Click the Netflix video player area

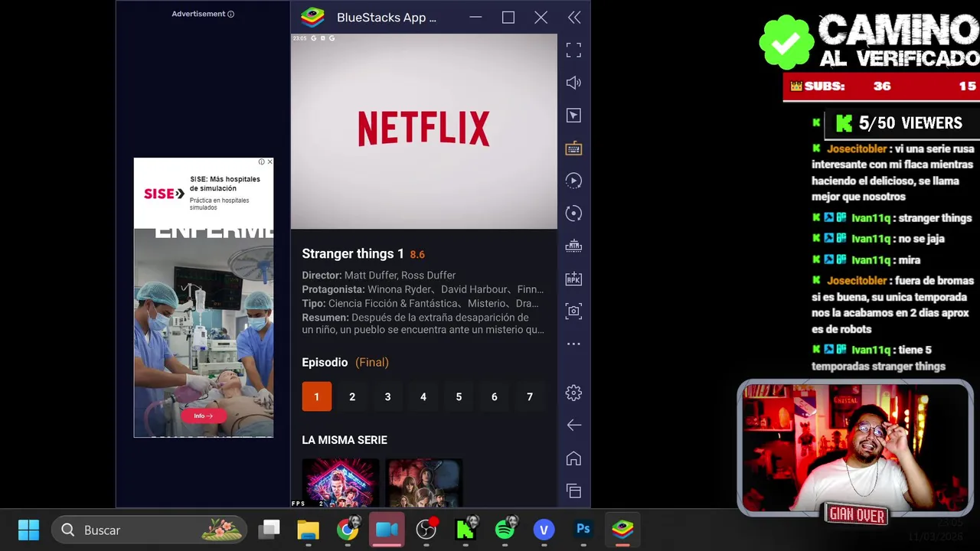click(x=424, y=131)
